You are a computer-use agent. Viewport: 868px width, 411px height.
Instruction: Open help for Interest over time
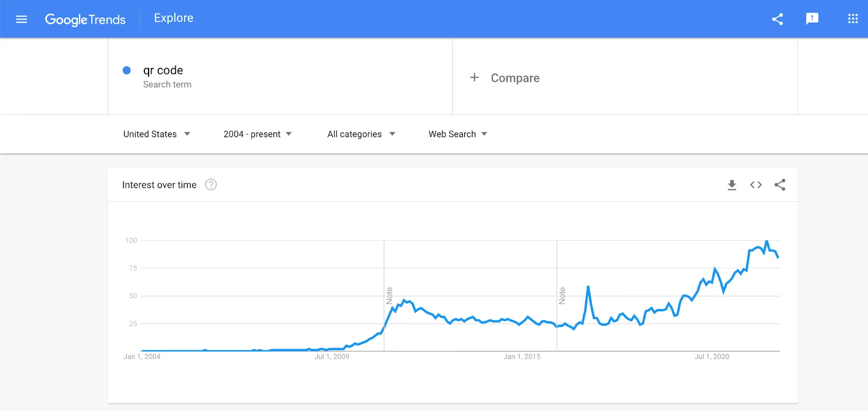pos(211,185)
